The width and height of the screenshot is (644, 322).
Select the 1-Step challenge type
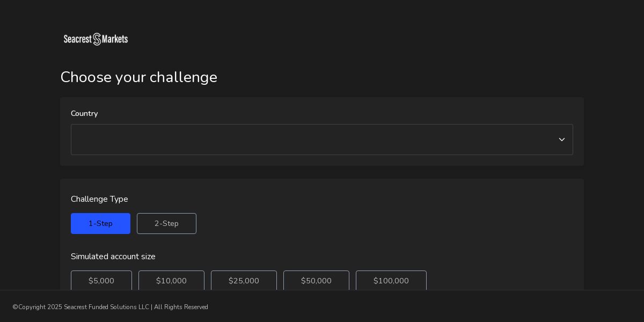point(100,223)
